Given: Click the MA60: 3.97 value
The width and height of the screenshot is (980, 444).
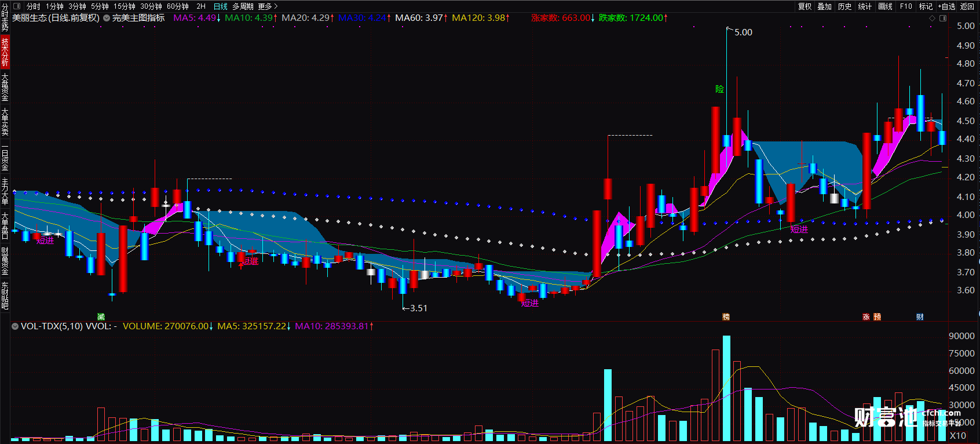Looking at the screenshot, I should [421, 18].
